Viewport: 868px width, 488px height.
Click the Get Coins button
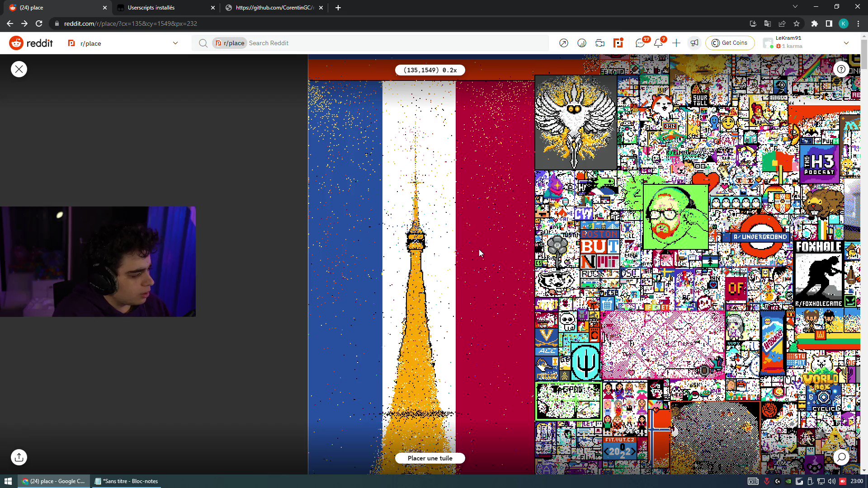coord(730,42)
